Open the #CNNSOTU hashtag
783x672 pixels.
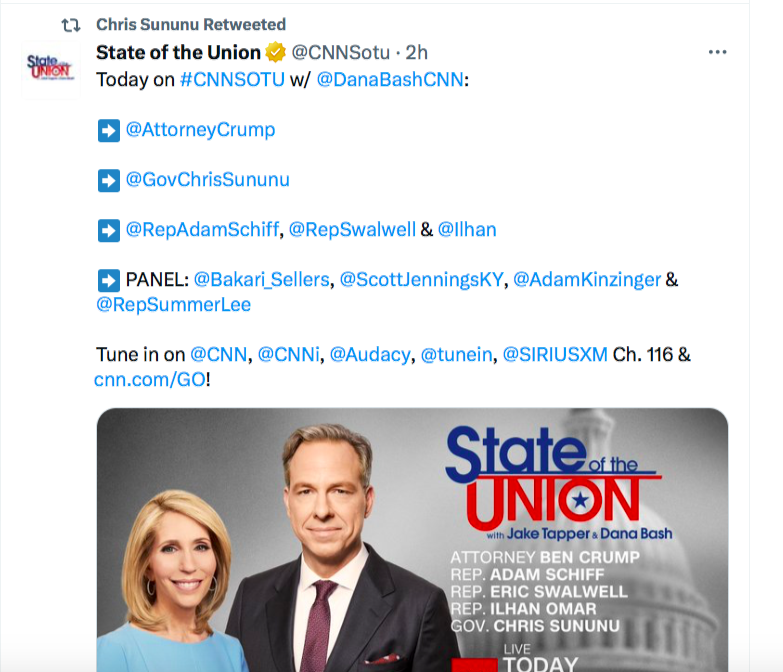click(231, 79)
